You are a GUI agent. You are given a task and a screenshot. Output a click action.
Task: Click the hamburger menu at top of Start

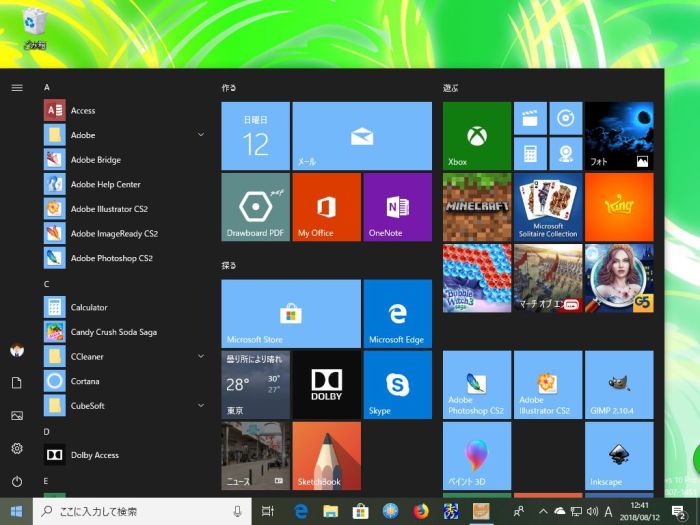click(x=17, y=88)
